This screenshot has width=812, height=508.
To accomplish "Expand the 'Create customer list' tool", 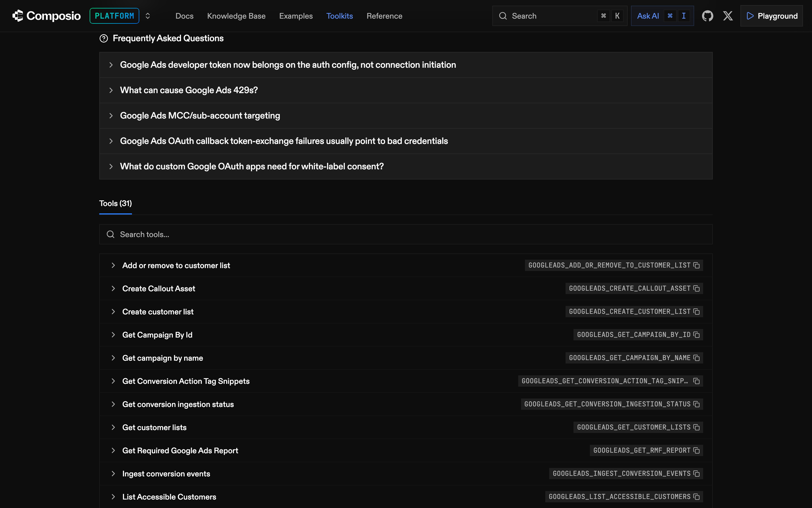I will click(x=406, y=312).
